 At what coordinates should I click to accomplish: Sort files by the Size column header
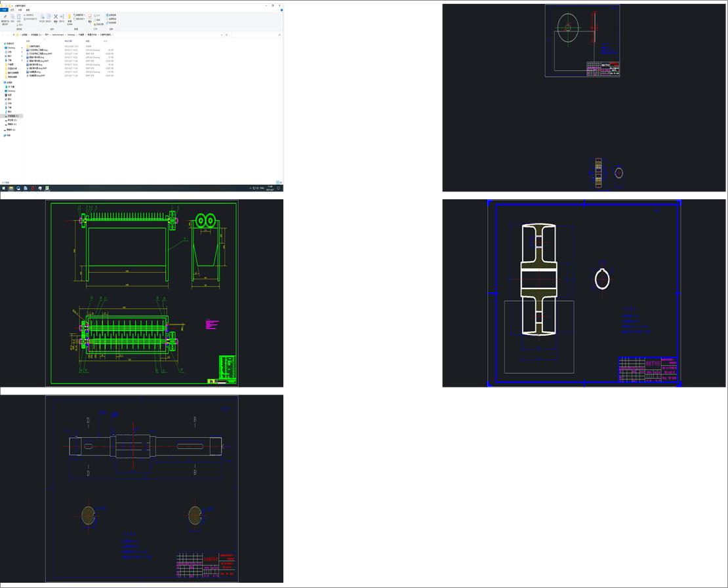106,41
